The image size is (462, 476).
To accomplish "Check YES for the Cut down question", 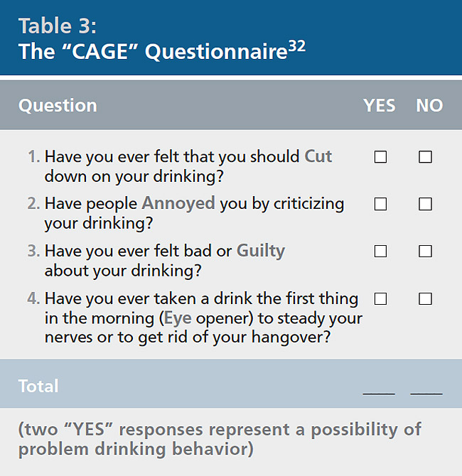I will click(x=380, y=157).
